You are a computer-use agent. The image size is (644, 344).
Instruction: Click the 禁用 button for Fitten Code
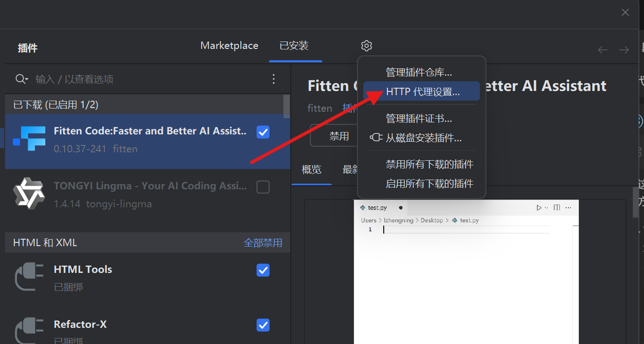point(339,136)
